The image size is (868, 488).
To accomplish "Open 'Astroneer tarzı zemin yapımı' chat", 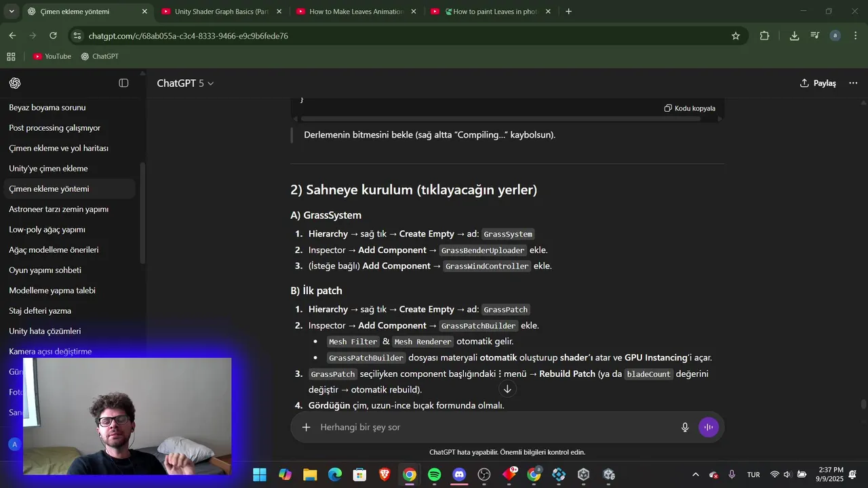I will pos(68,209).
